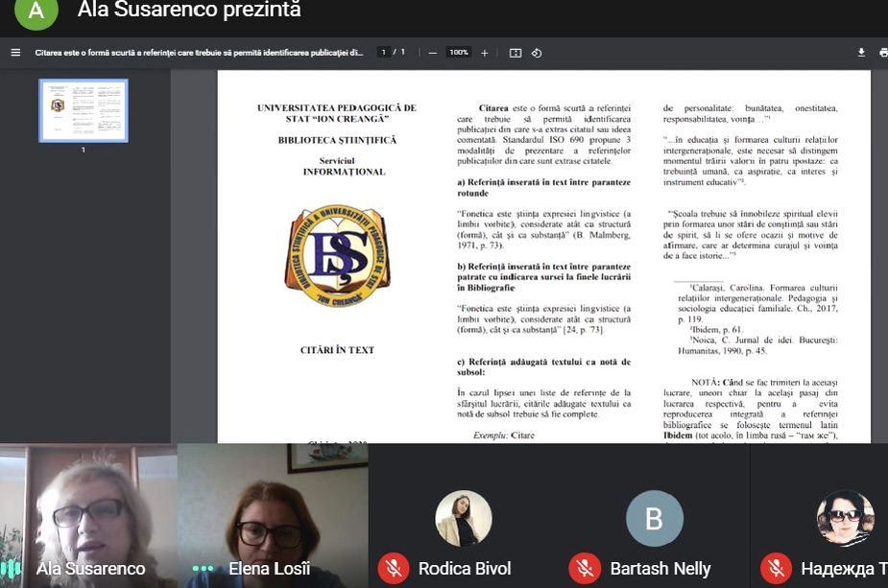Click the fit to page icon

(x=516, y=53)
